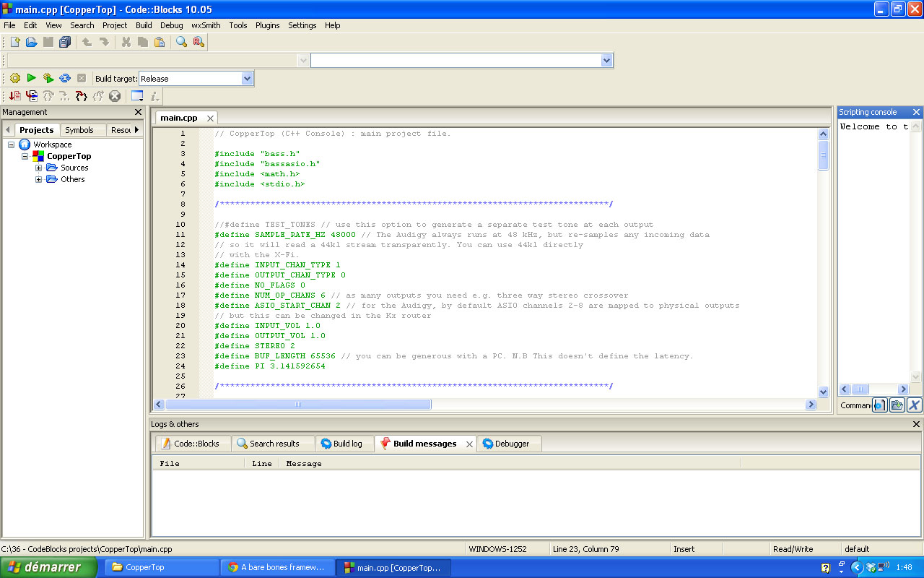The image size is (924, 578).
Task: Collapse the CopperTop project node
Action: point(25,156)
